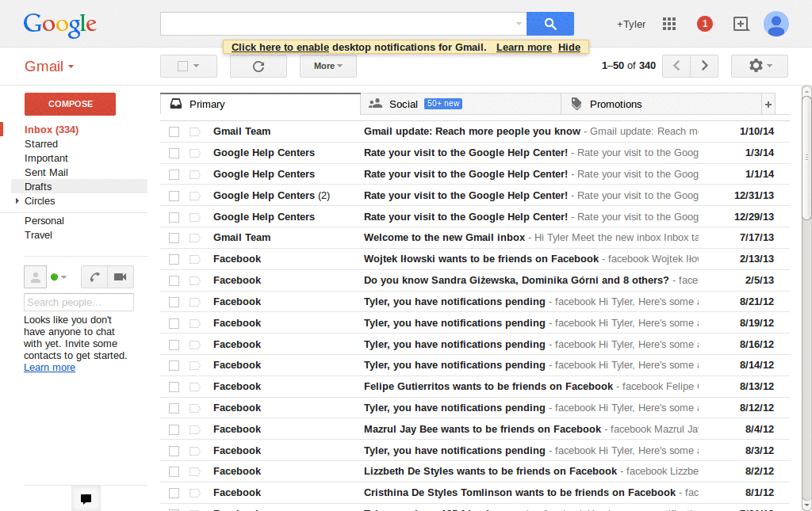Mark Gmail Team 1/10/14 message as important
The width and height of the screenshot is (812, 511).
click(195, 132)
